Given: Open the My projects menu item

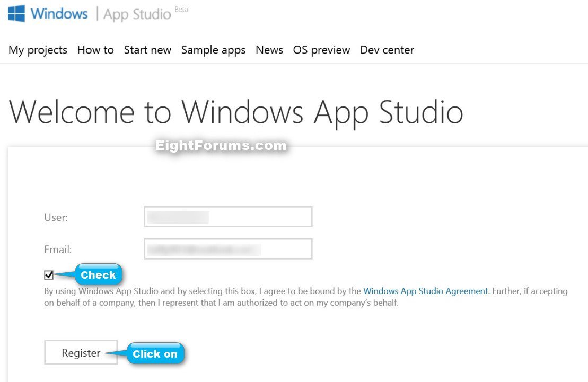Looking at the screenshot, I should coord(38,50).
